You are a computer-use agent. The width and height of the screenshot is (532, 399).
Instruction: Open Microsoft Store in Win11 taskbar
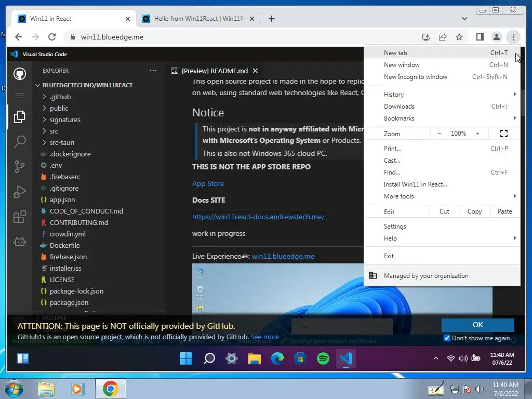(300, 358)
